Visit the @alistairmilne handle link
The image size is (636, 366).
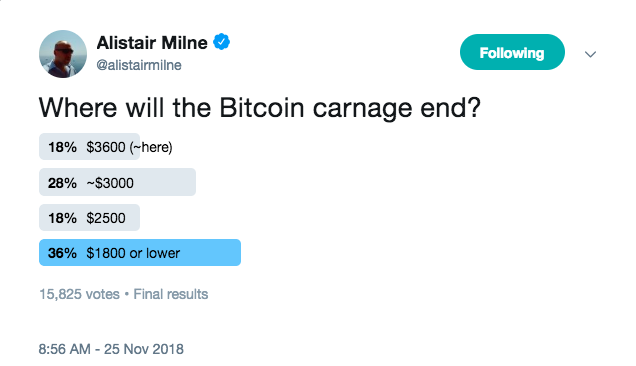tap(139, 65)
